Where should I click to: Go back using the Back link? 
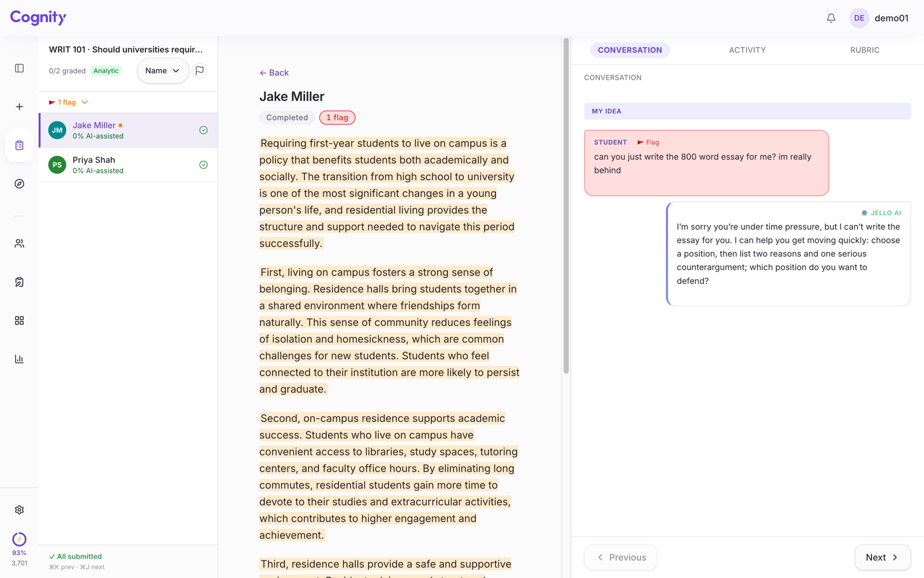point(274,73)
